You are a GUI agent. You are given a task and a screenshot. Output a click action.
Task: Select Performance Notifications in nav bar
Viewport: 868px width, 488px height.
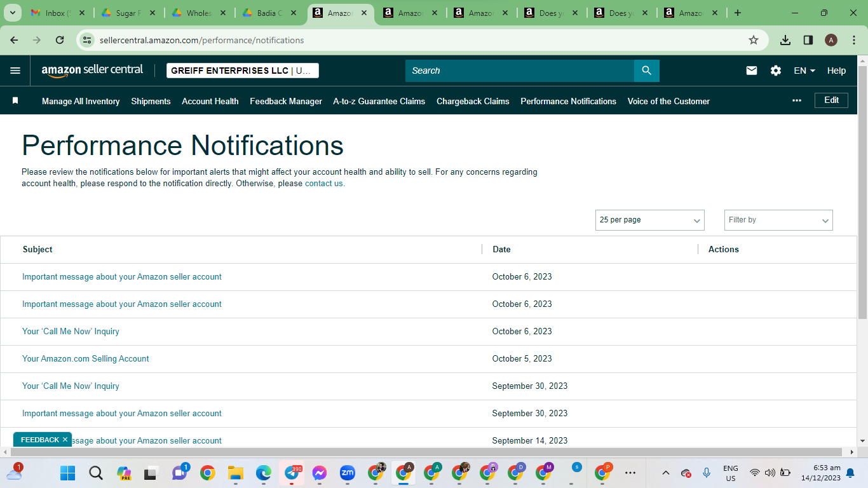[x=569, y=101]
